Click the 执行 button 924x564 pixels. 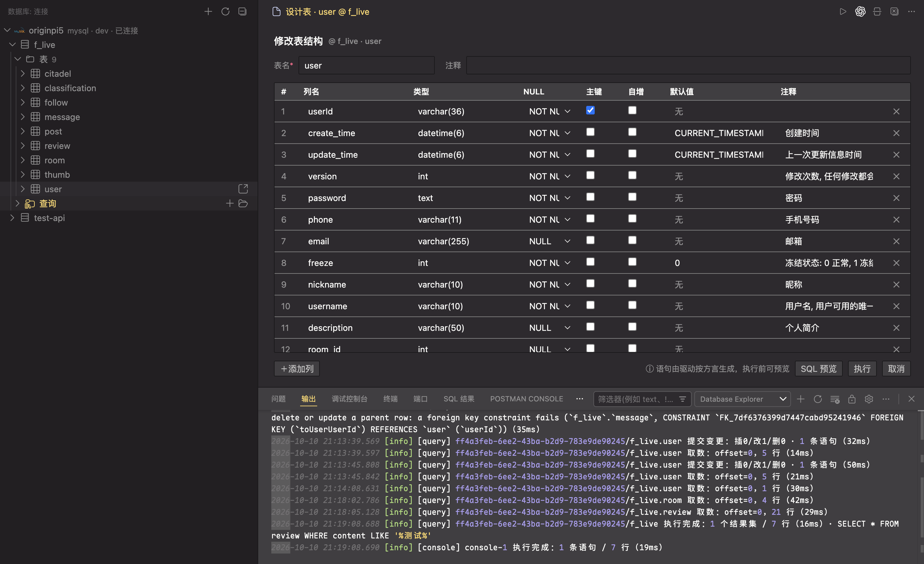coord(862,369)
